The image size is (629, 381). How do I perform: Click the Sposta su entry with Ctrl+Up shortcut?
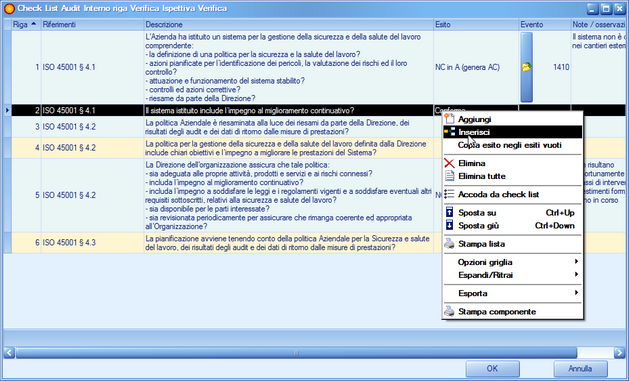513,213
